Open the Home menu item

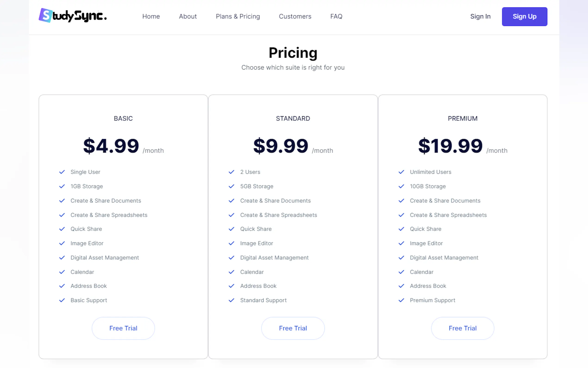[x=151, y=16]
